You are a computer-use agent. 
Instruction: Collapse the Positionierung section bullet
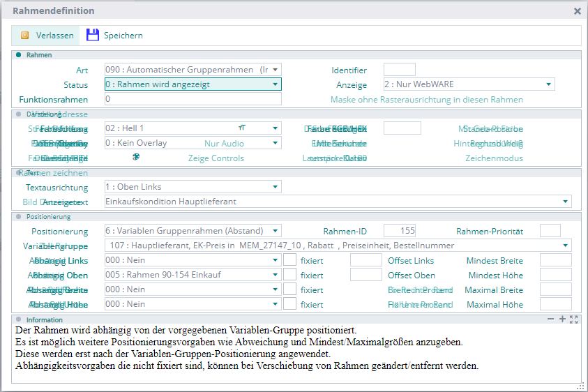point(19,216)
